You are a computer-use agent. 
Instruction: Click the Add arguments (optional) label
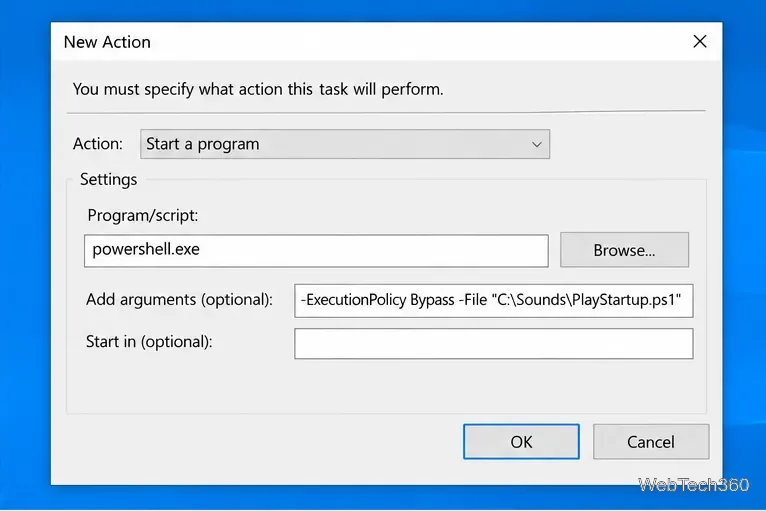[x=179, y=299]
